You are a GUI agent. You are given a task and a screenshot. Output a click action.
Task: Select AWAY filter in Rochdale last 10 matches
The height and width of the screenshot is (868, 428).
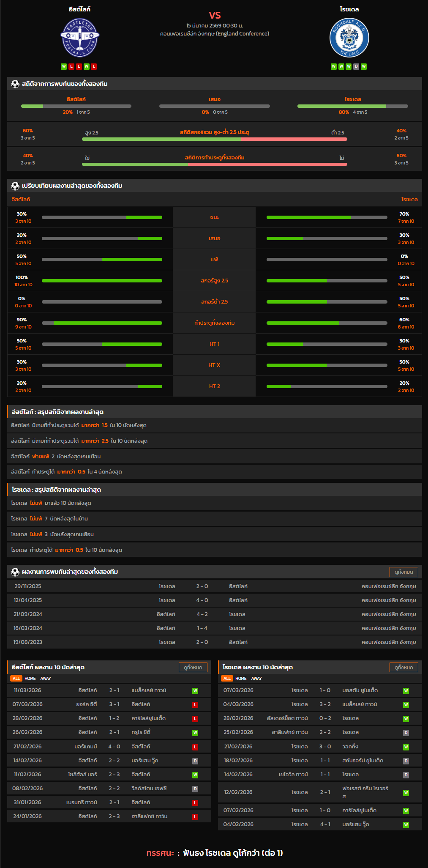pyautogui.click(x=256, y=679)
